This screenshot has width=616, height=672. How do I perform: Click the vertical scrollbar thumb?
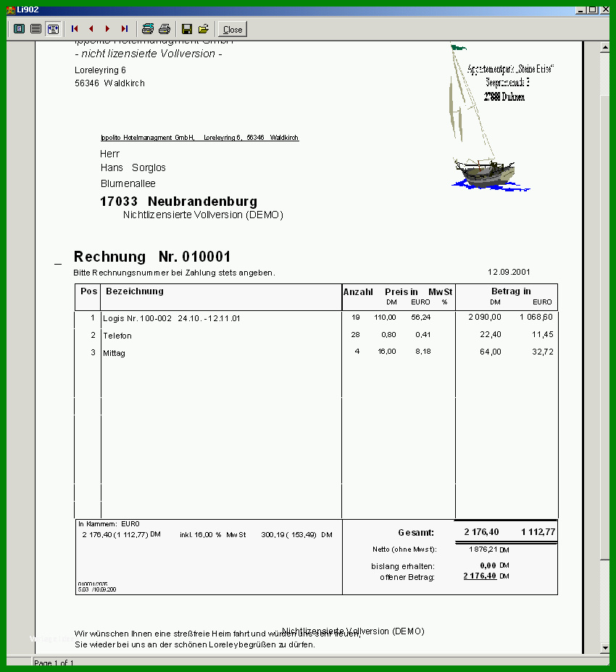coord(605,328)
